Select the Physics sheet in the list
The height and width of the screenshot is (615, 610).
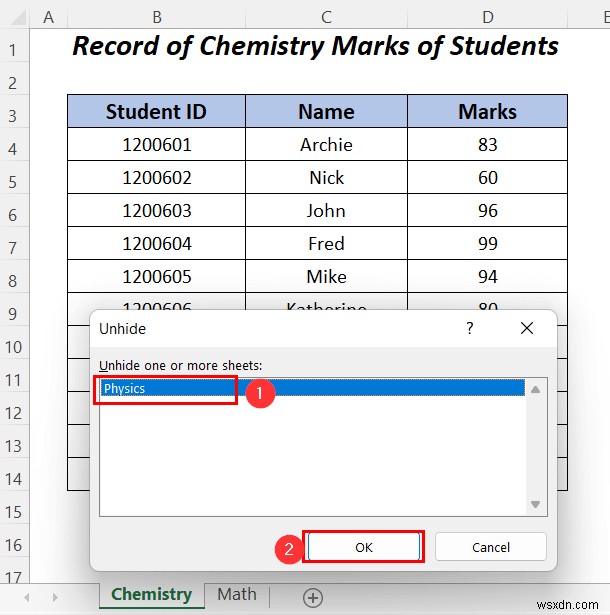pyautogui.click(x=312, y=388)
